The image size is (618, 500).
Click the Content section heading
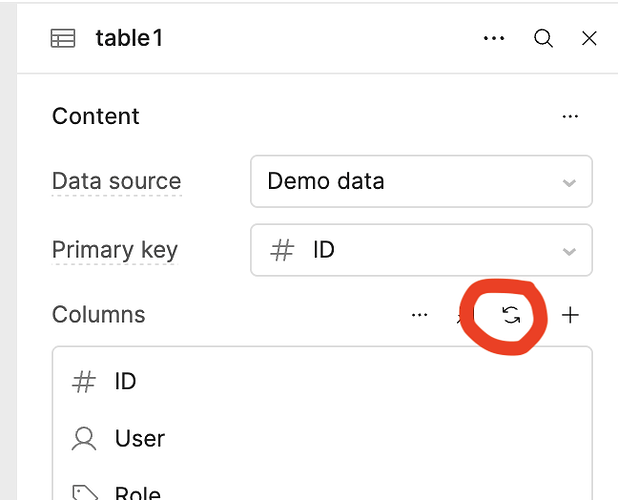coord(96,116)
